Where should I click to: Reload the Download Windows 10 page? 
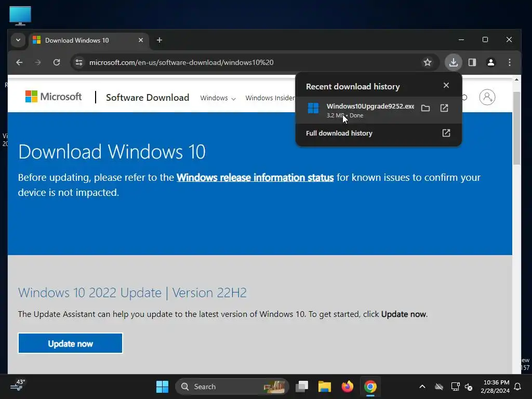[57, 62]
